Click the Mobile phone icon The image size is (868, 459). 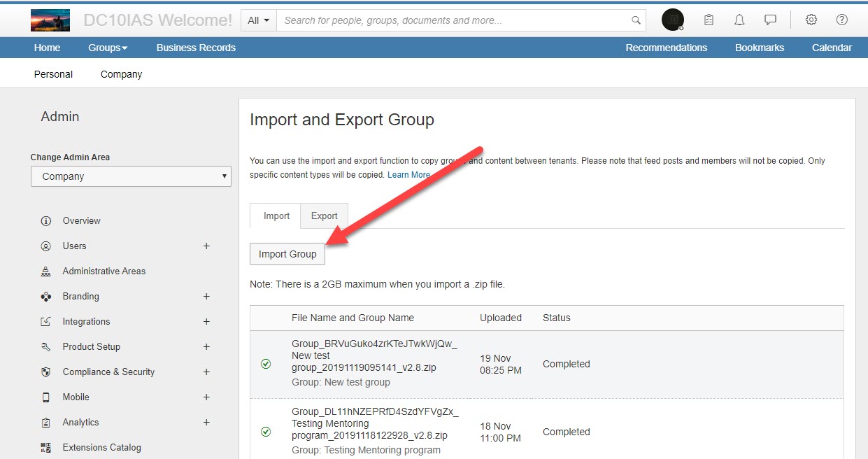pos(46,397)
